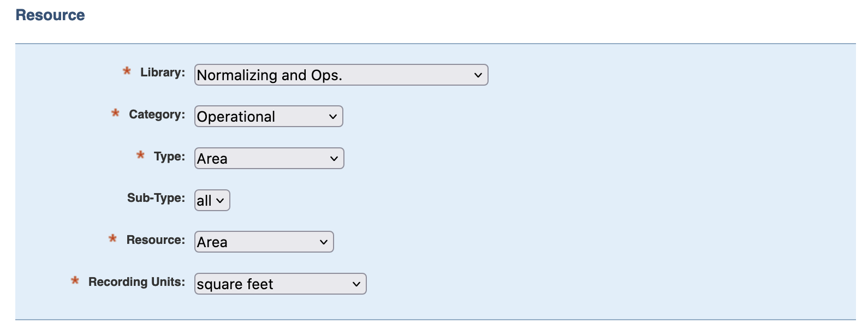Click the "Recording Units:" field label
Screen dimensions: 868x335
[x=137, y=282]
